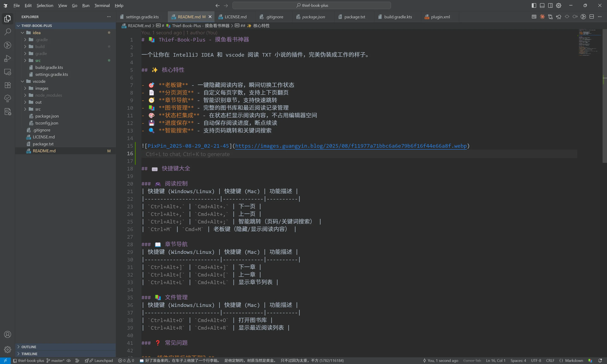Viewport: 607px width, 364px height.
Task: Toggle primary side bar layout icon
Action: pyautogui.click(x=534, y=5)
